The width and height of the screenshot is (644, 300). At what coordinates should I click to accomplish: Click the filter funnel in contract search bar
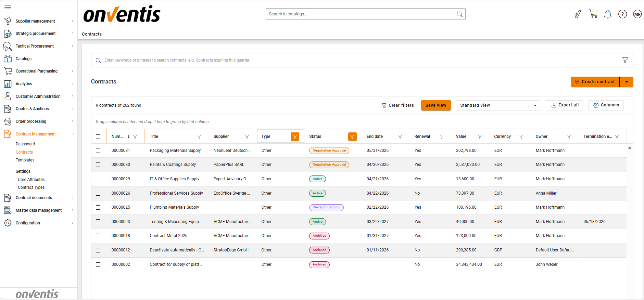(x=625, y=60)
